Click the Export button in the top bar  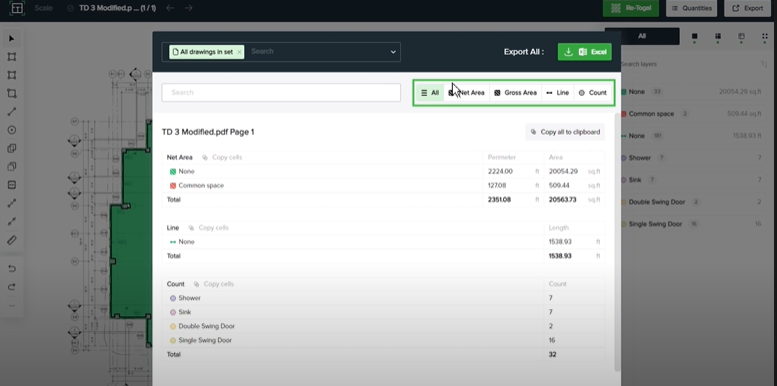coord(747,8)
